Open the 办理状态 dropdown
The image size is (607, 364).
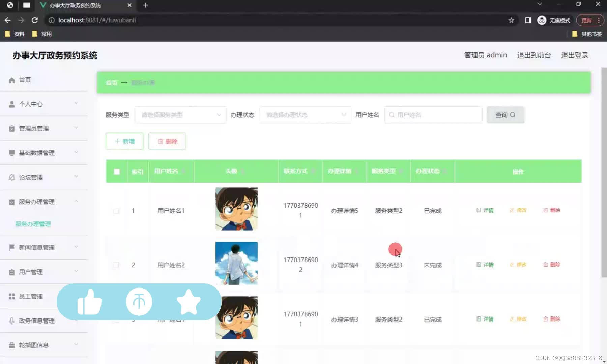[x=305, y=115]
